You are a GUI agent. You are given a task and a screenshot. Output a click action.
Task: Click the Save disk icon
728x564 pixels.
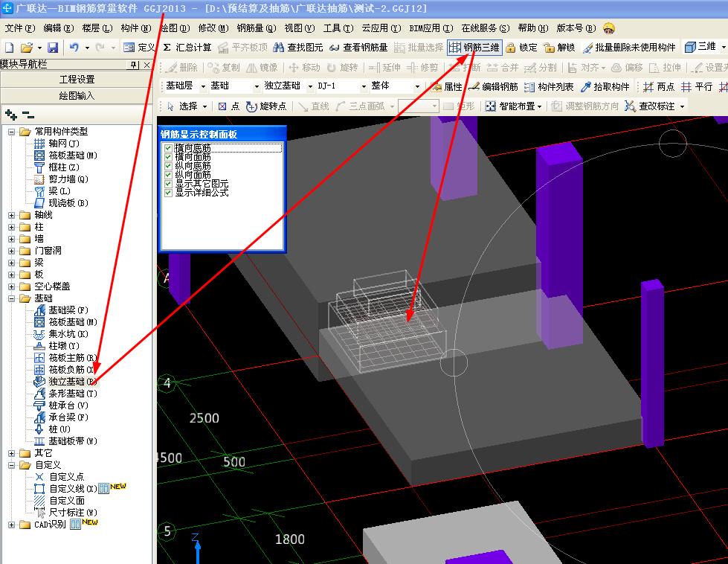[x=53, y=48]
